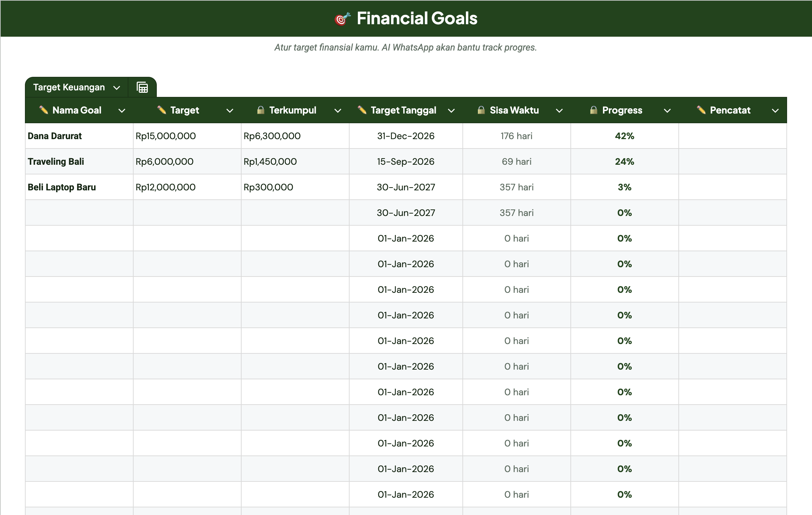Select the Dana Darurat goal cell
Viewport: 812px width, 515px height.
[x=79, y=136]
